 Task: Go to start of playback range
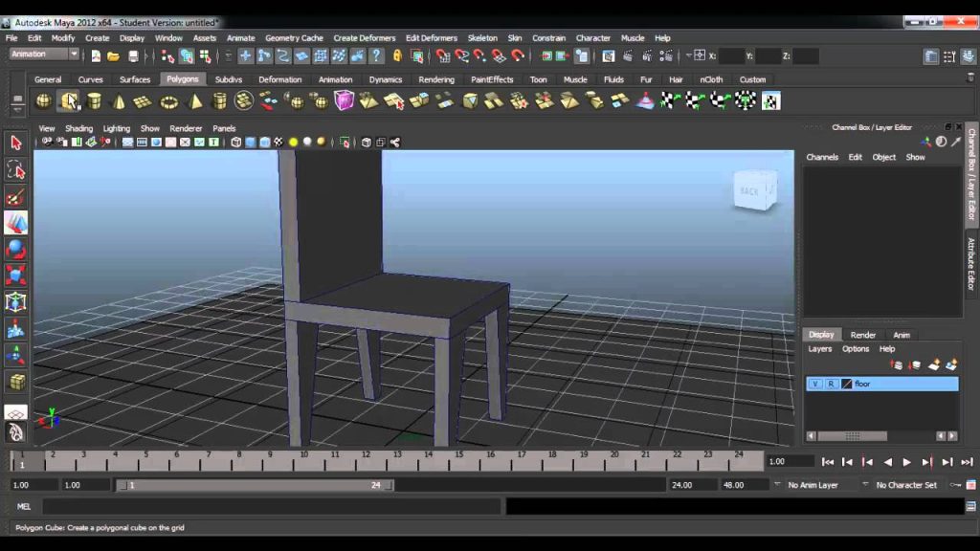click(828, 462)
